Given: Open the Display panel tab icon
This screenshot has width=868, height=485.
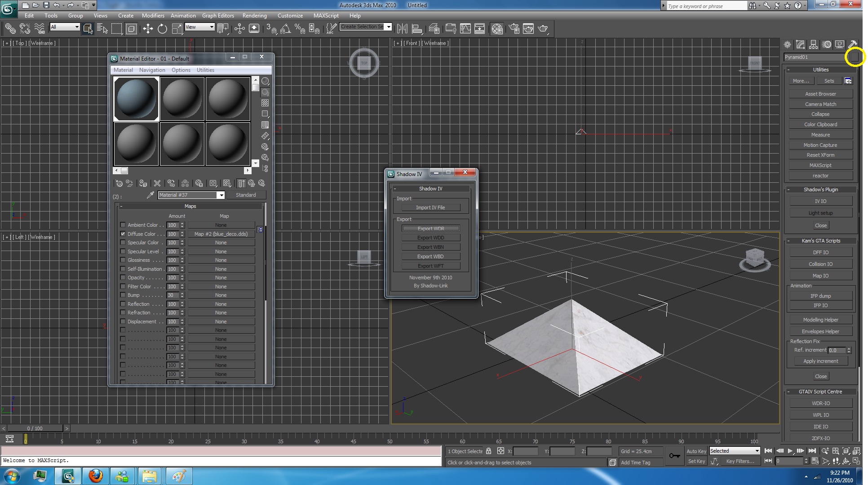Looking at the screenshot, I should [x=839, y=44].
